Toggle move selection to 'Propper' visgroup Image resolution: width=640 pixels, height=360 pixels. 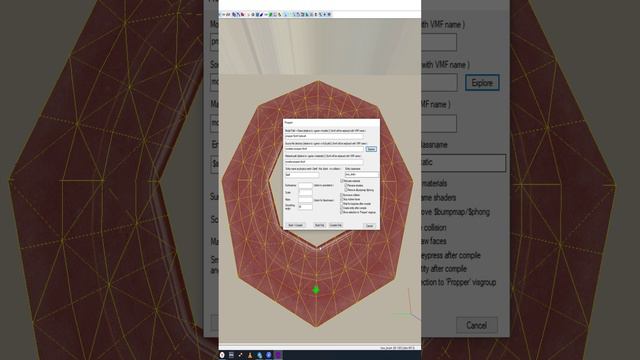341,213
